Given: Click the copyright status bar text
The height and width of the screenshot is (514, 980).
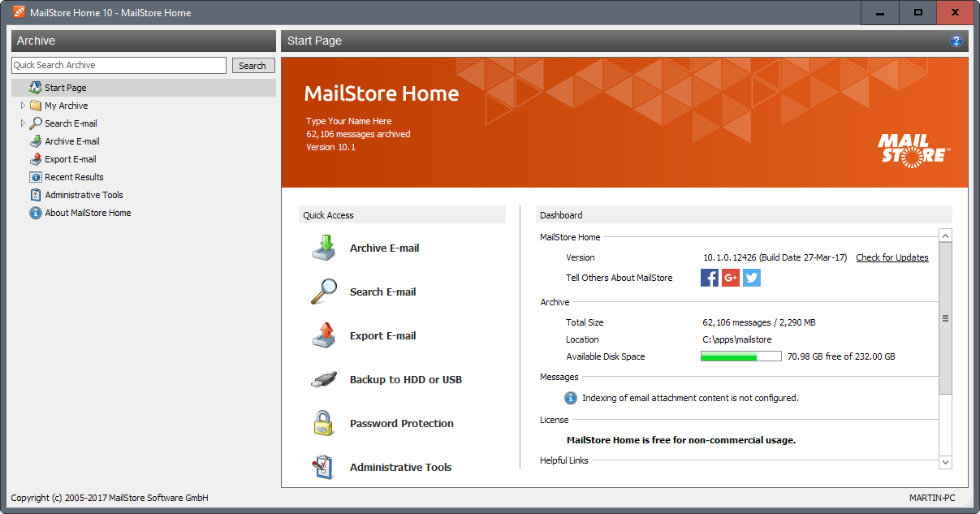Looking at the screenshot, I should (x=110, y=498).
